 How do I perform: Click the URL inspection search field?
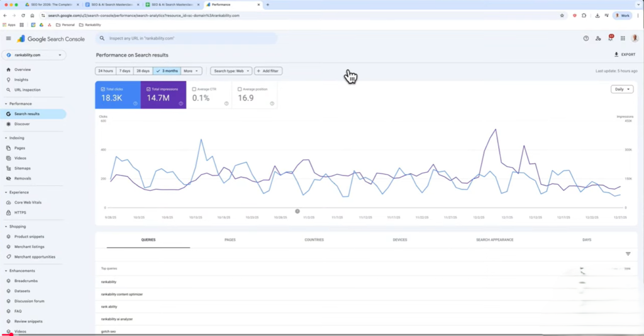point(189,38)
